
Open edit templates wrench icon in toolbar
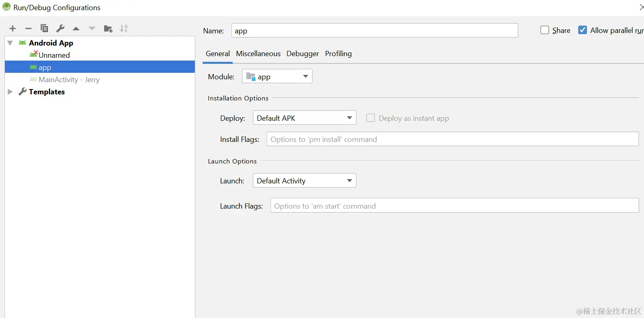pyautogui.click(x=60, y=28)
